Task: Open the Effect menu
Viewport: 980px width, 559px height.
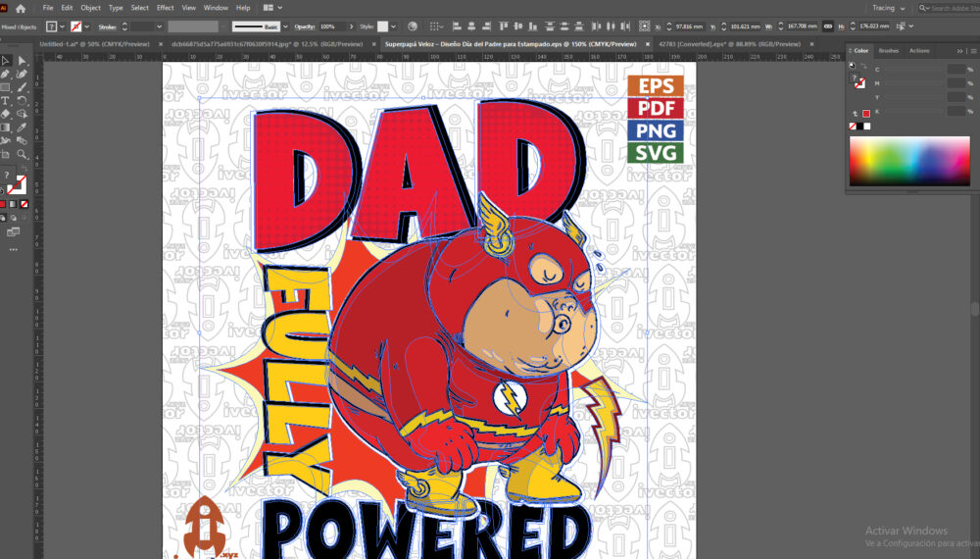Action: [165, 8]
